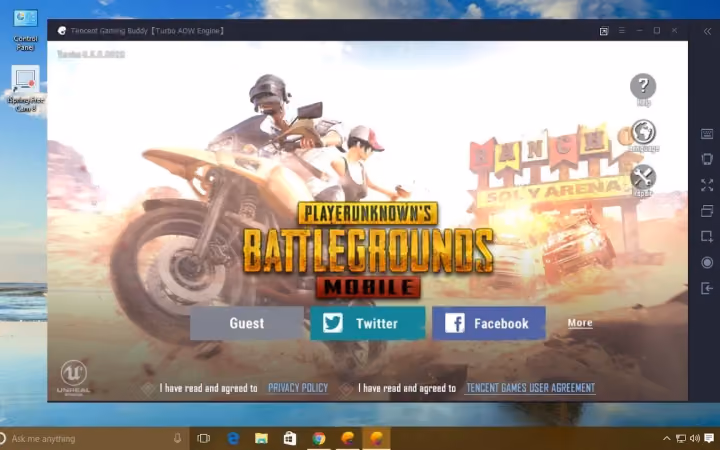Open the Action Center notifications icon

tap(709, 439)
